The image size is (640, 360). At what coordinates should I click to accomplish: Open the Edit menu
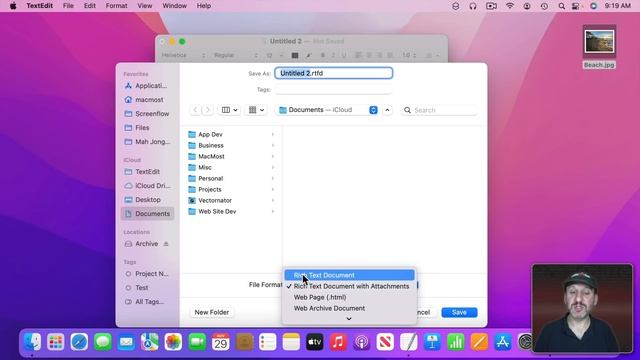(89, 6)
